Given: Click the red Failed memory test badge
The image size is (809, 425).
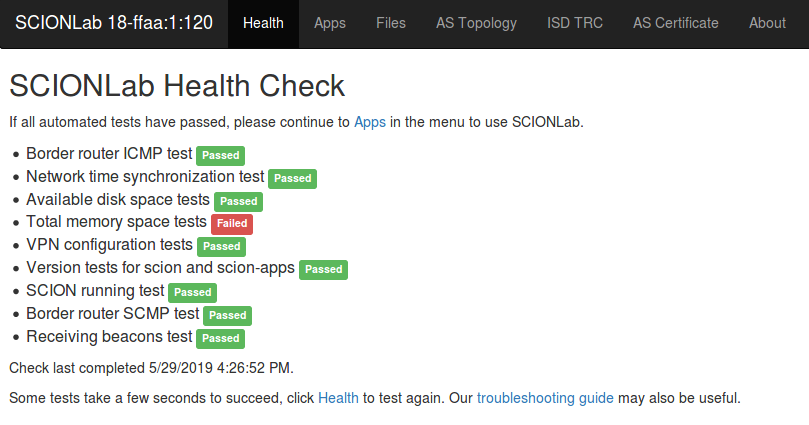Looking at the screenshot, I should coord(232,223).
